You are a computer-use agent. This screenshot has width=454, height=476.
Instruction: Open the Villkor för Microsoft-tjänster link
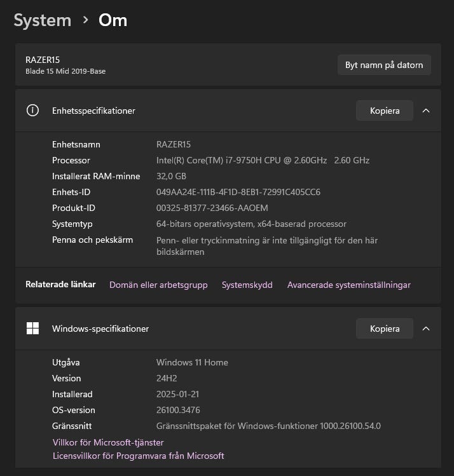coord(108,442)
